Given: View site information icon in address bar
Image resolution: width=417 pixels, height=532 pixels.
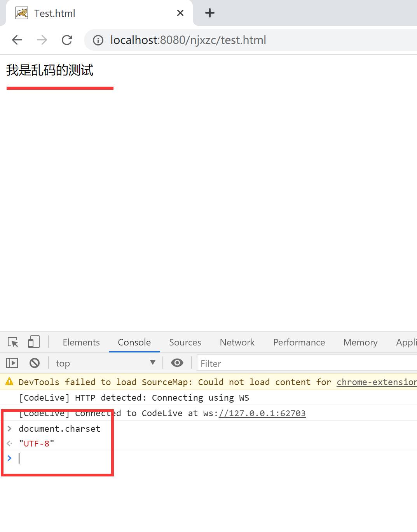Looking at the screenshot, I should (x=98, y=40).
